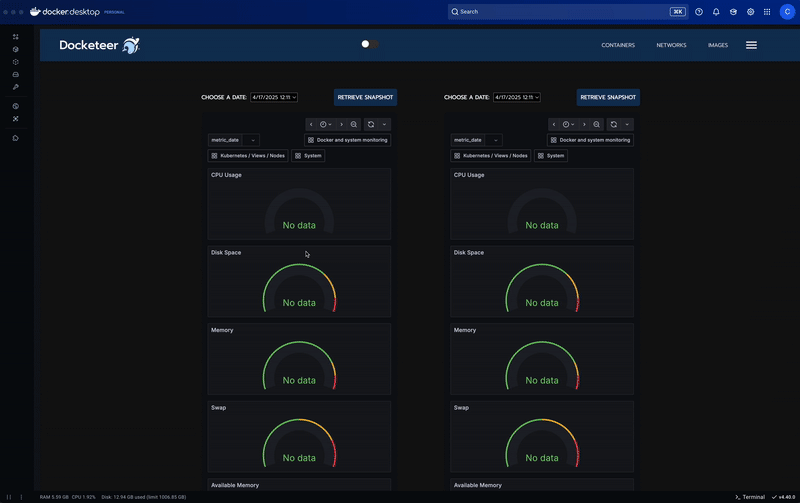
Task: Shift time range back in left dashboard
Action: pos(311,124)
